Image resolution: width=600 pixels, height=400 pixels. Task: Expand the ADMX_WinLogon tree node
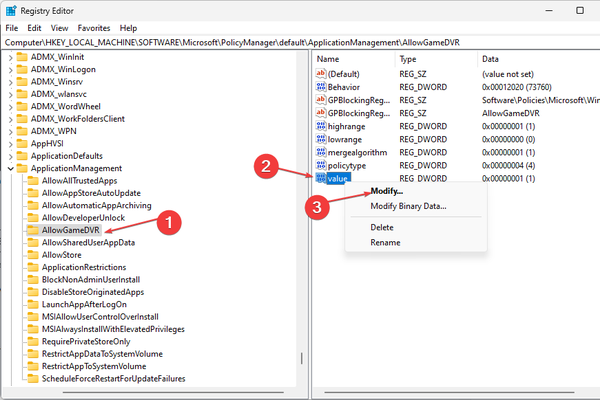9,73
